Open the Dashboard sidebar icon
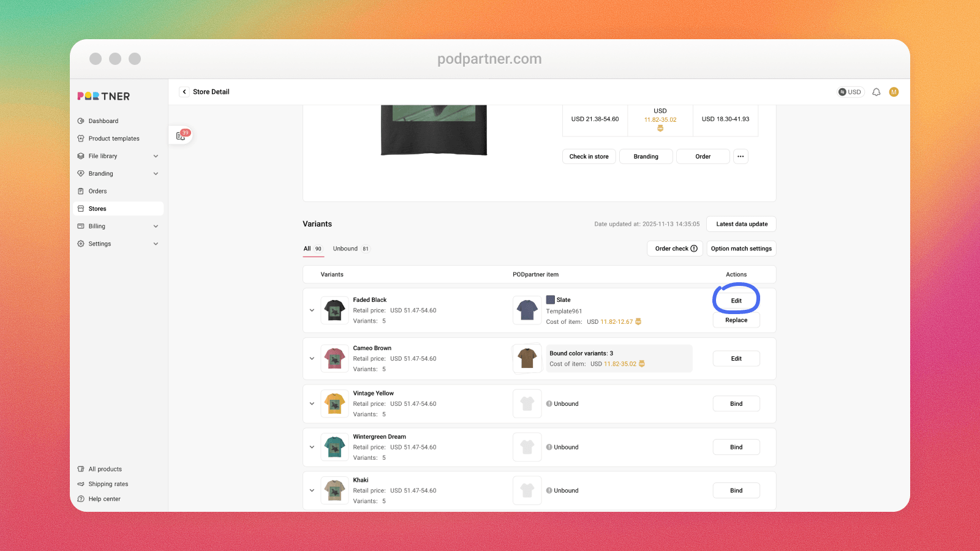The width and height of the screenshot is (980, 551). pyautogui.click(x=81, y=121)
